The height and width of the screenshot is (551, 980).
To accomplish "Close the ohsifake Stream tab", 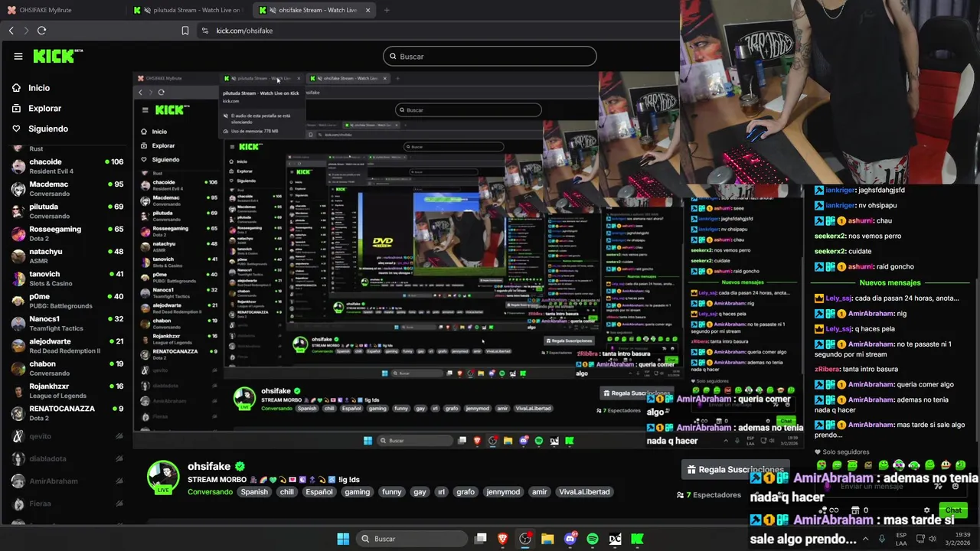I will [368, 10].
